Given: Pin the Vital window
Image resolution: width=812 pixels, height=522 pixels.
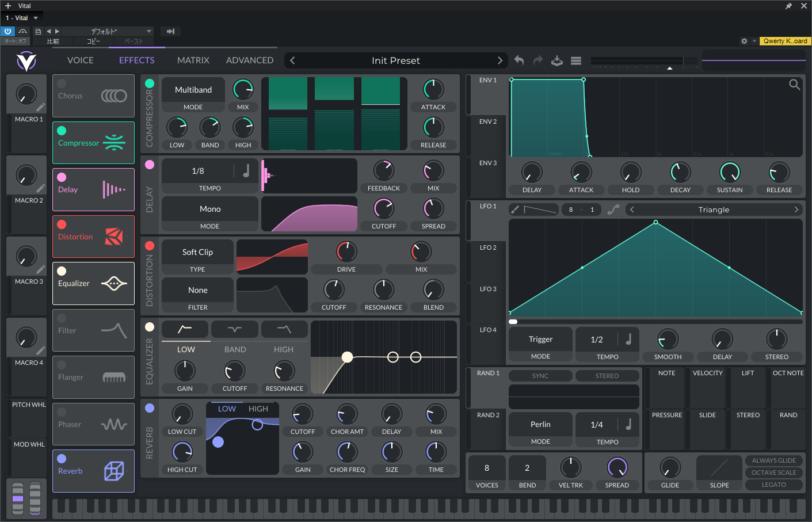Looking at the screenshot, I should pyautogui.click(x=788, y=6).
